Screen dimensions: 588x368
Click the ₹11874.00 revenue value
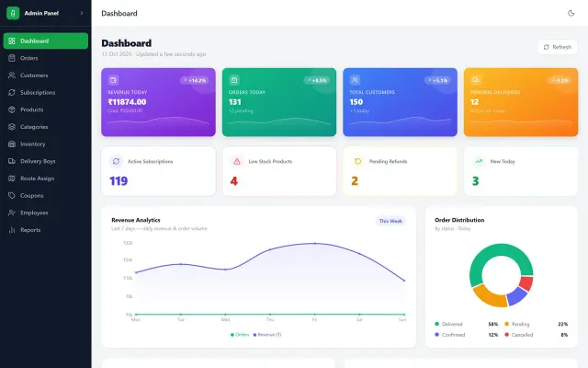point(127,102)
